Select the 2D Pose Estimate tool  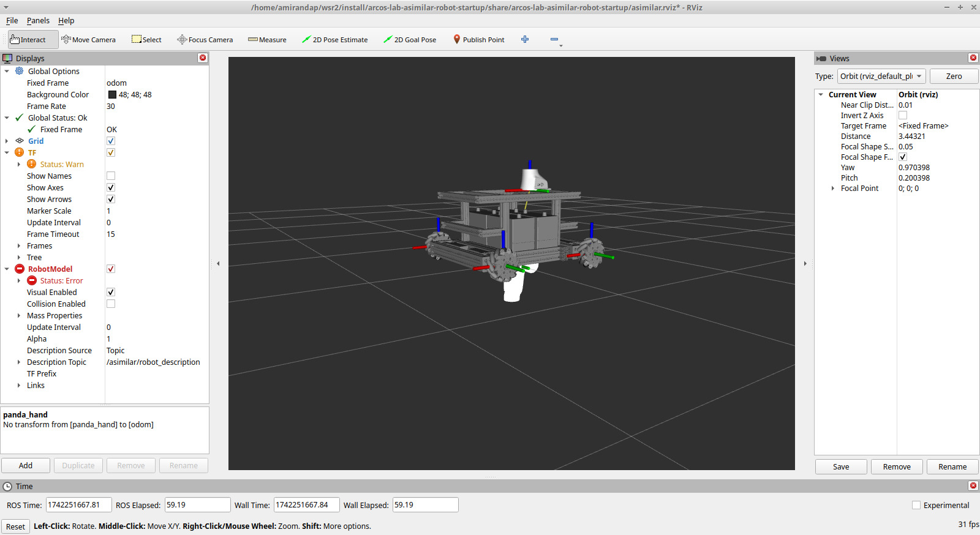click(x=335, y=40)
